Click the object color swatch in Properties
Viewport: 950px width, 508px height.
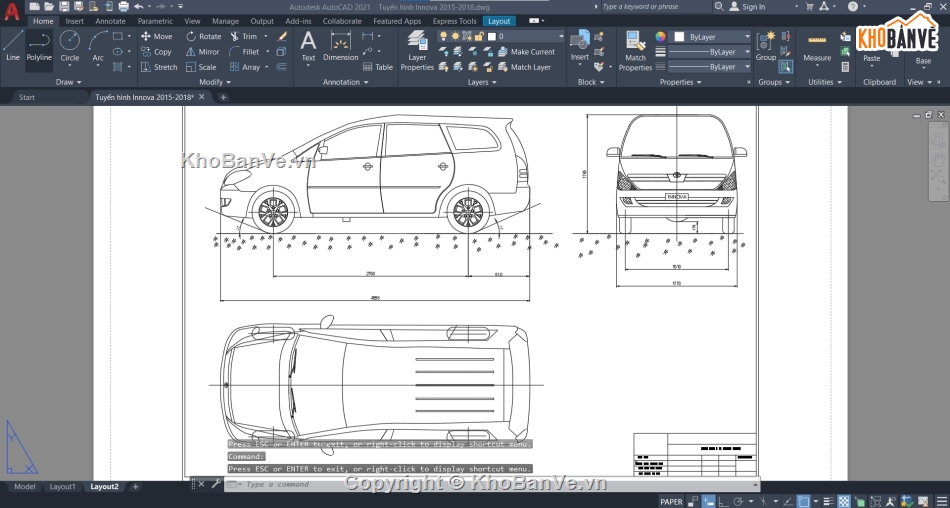[679, 36]
